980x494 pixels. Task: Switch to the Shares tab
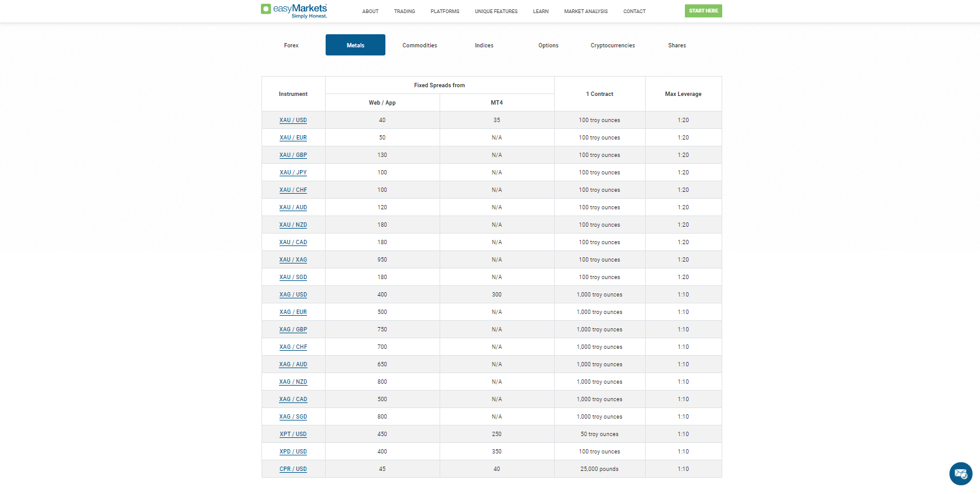(677, 45)
